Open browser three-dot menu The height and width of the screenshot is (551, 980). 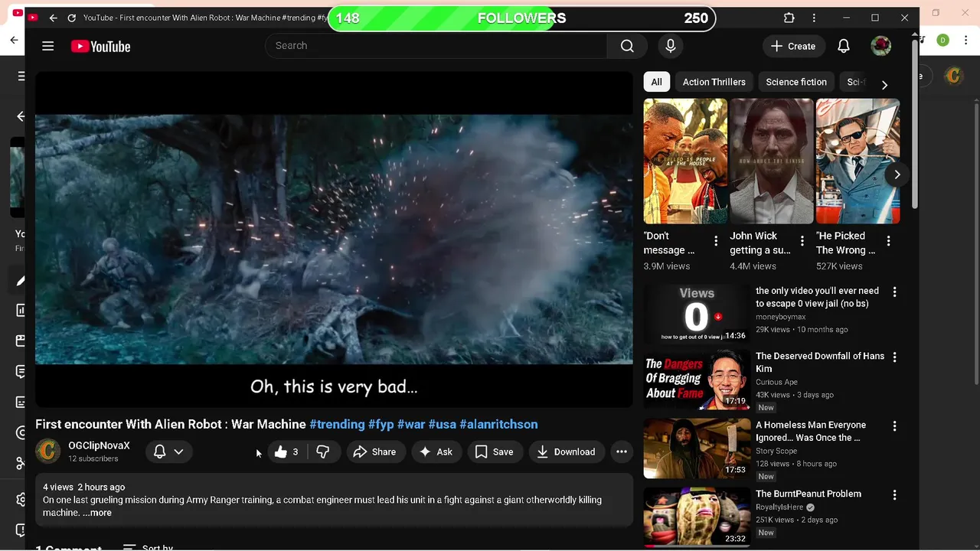pos(814,18)
